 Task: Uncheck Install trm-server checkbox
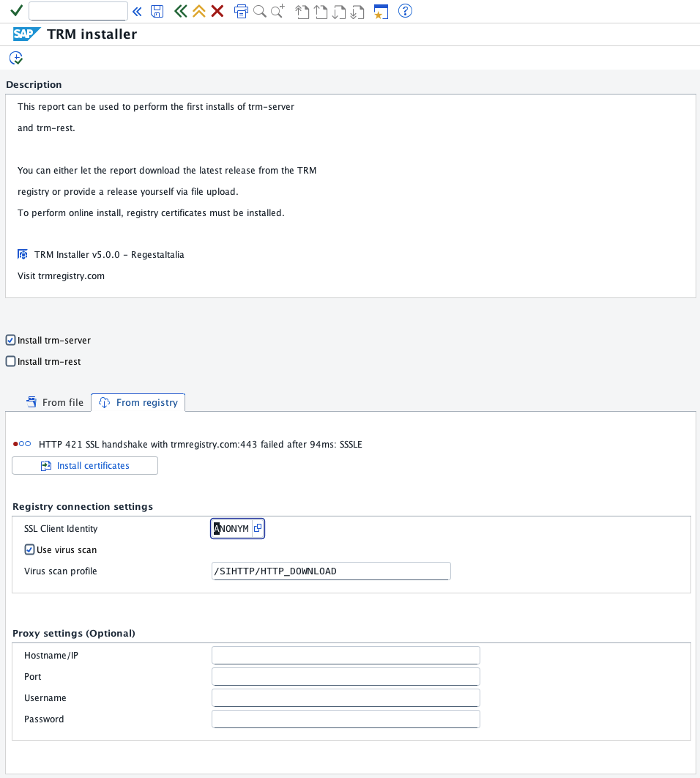[10, 340]
